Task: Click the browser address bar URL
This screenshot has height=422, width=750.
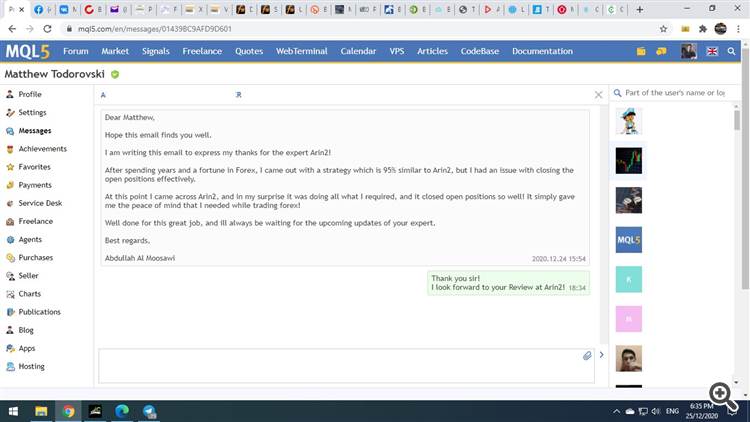Action: [154, 29]
